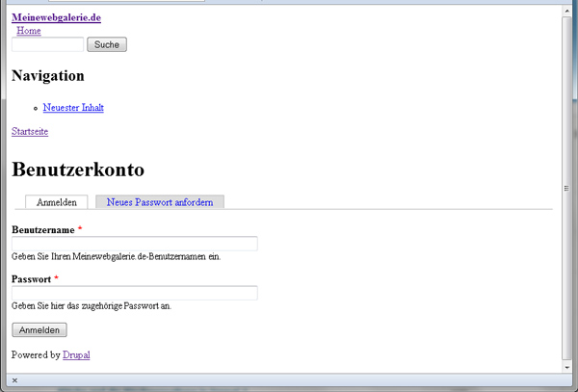
Task: Click into the Passwort input field
Action: point(134,293)
